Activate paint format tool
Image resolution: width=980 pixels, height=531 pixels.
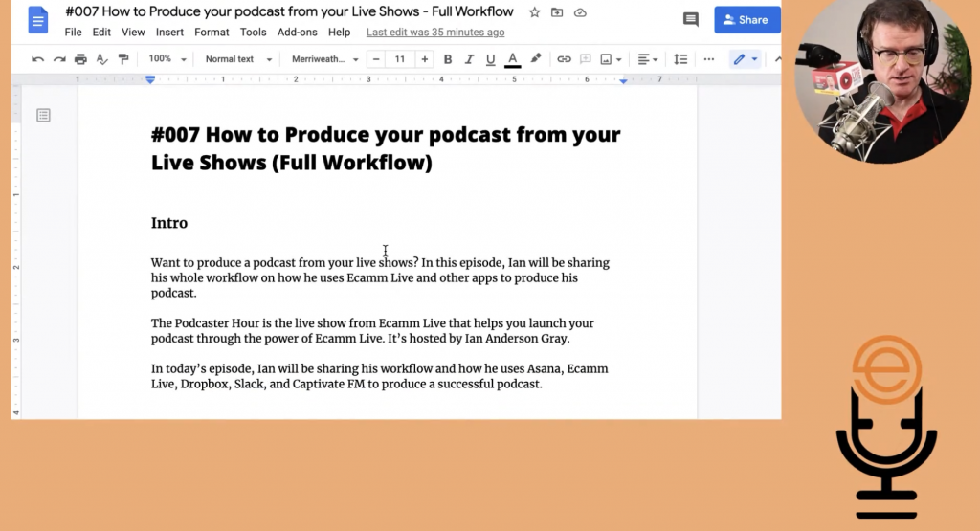123,59
